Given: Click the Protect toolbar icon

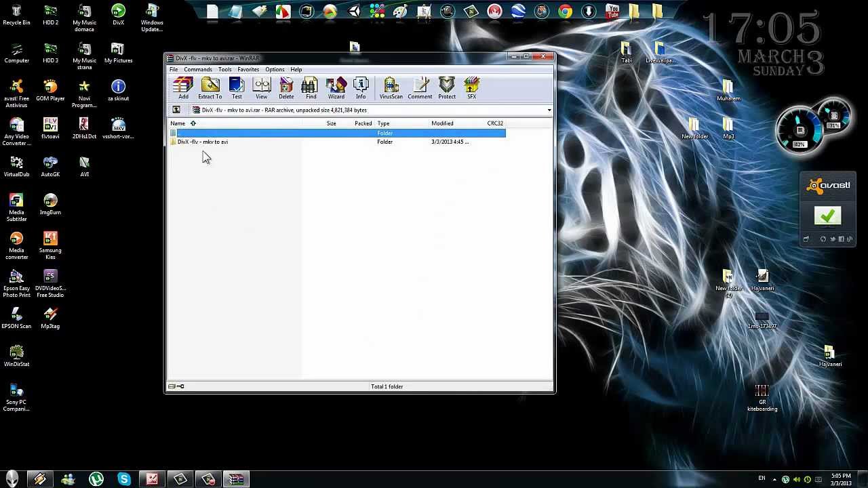Looking at the screenshot, I should click(447, 88).
